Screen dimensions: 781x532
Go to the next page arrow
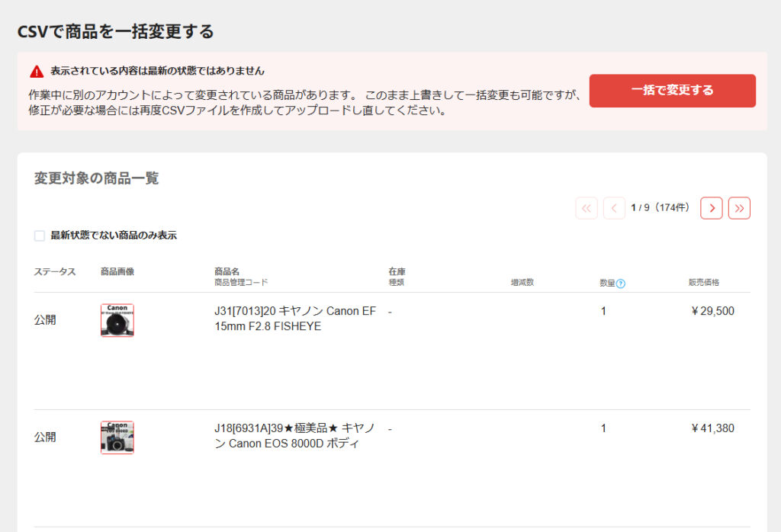click(711, 208)
